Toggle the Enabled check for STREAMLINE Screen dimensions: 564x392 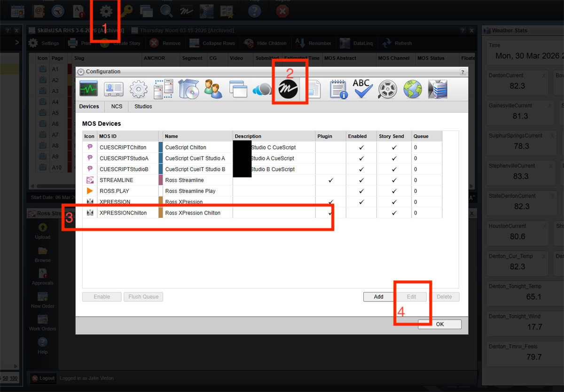(361, 180)
